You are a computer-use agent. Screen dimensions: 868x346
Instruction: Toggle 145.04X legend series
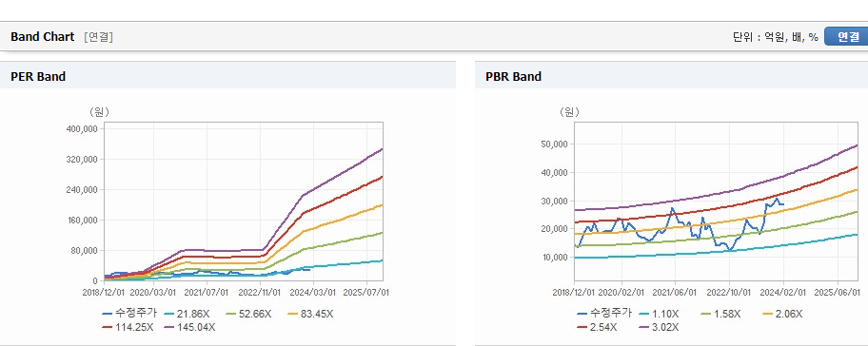(189, 327)
